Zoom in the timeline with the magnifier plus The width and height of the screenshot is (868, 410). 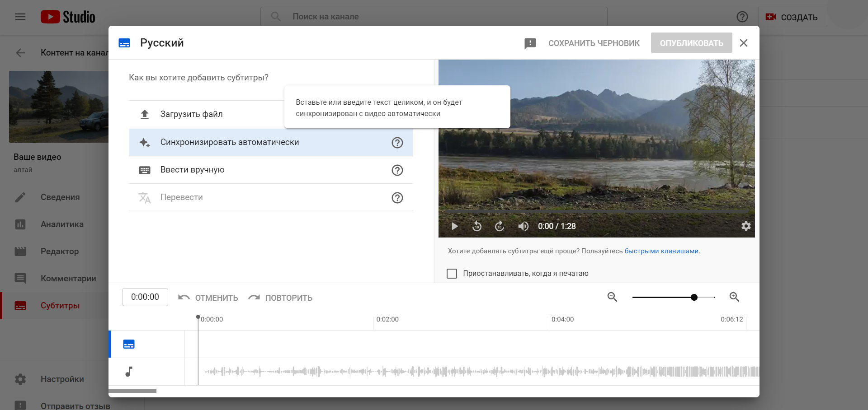click(x=734, y=297)
